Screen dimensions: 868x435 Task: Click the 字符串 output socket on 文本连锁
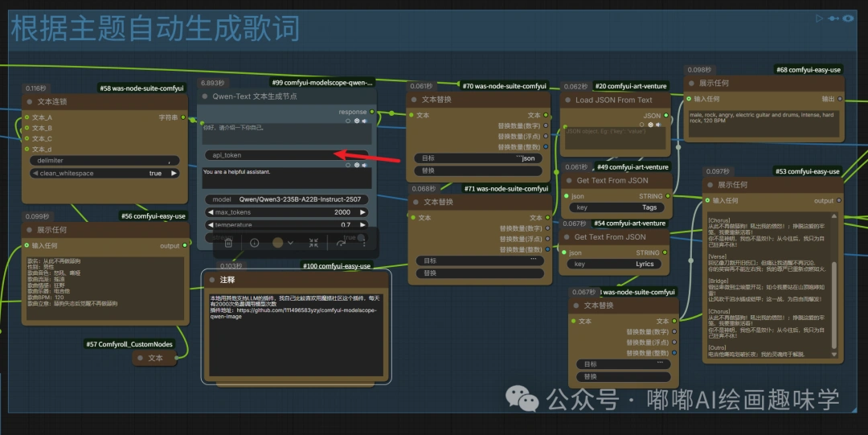coord(183,117)
